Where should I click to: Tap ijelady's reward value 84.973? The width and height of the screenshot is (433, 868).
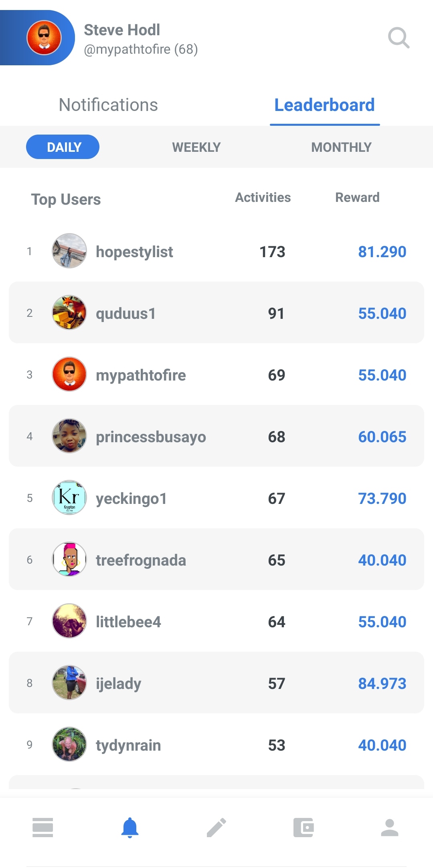(x=382, y=683)
